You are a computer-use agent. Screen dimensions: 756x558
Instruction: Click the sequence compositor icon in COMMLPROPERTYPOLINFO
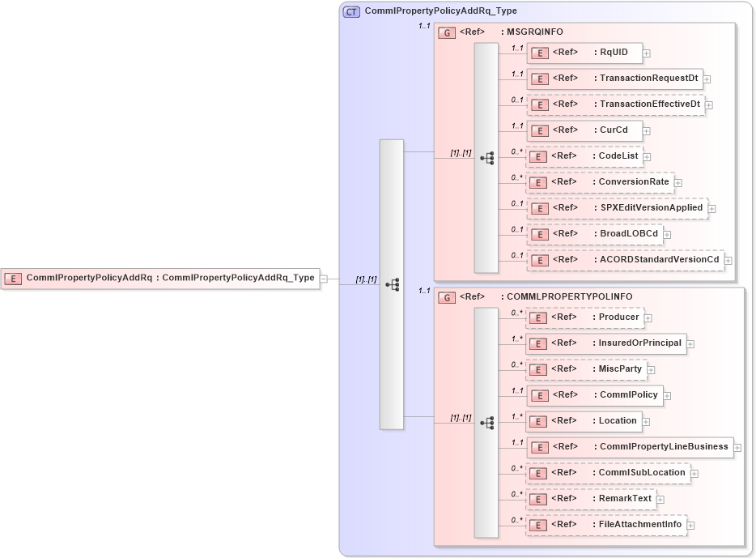point(487,421)
